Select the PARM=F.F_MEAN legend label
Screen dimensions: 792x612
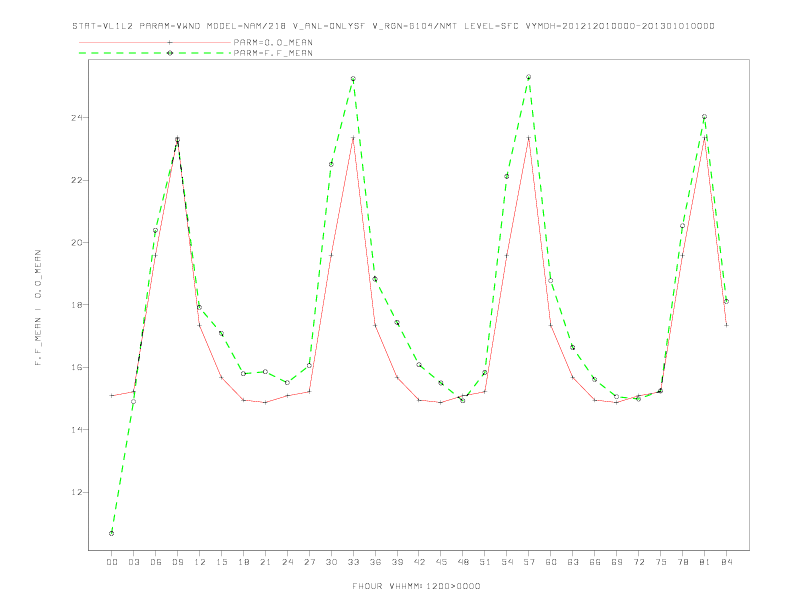[x=273, y=53]
